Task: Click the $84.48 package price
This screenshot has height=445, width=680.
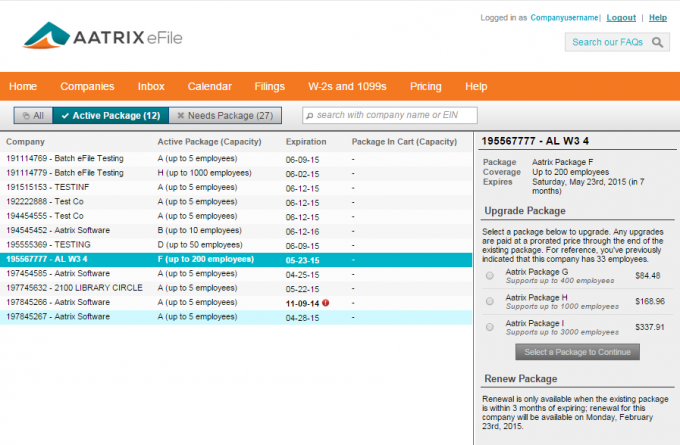Action: 647,275
